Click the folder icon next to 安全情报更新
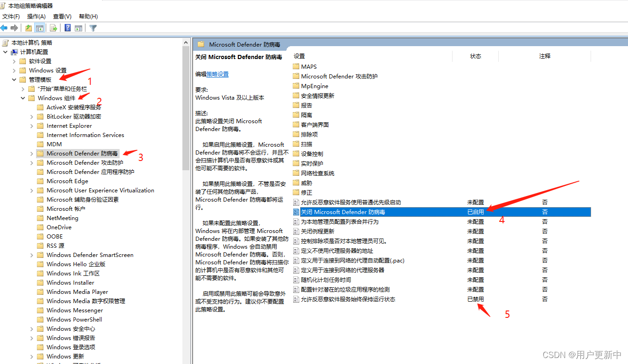628x364 pixels. tap(296, 95)
